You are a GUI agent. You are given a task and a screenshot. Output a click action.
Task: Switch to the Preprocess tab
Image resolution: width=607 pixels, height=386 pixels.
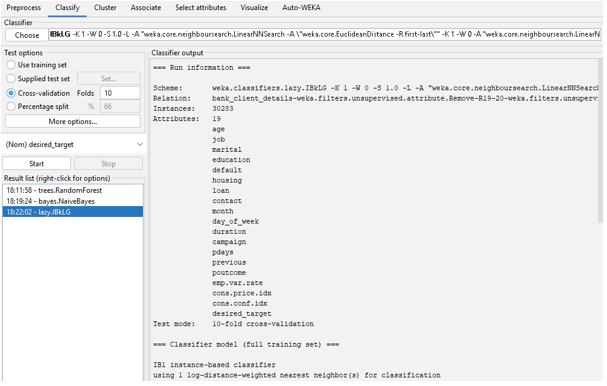(x=23, y=8)
